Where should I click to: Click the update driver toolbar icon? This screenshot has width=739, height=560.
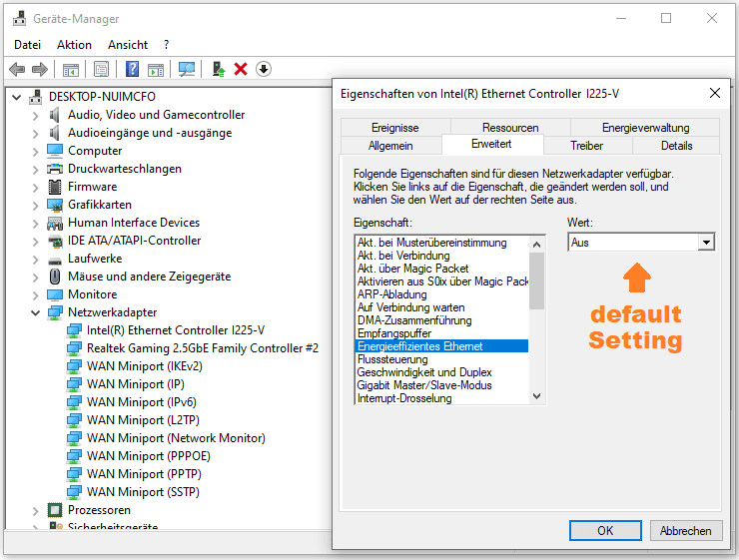(218, 69)
